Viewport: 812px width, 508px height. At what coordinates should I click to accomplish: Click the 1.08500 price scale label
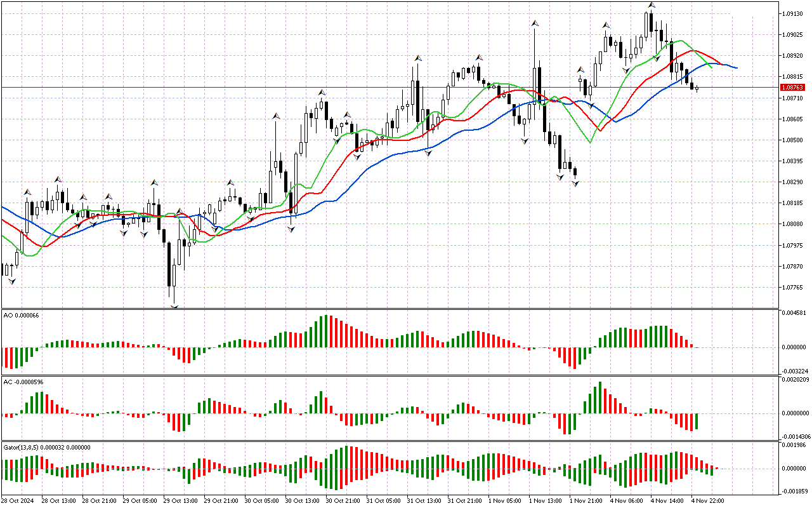pos(792,140)
